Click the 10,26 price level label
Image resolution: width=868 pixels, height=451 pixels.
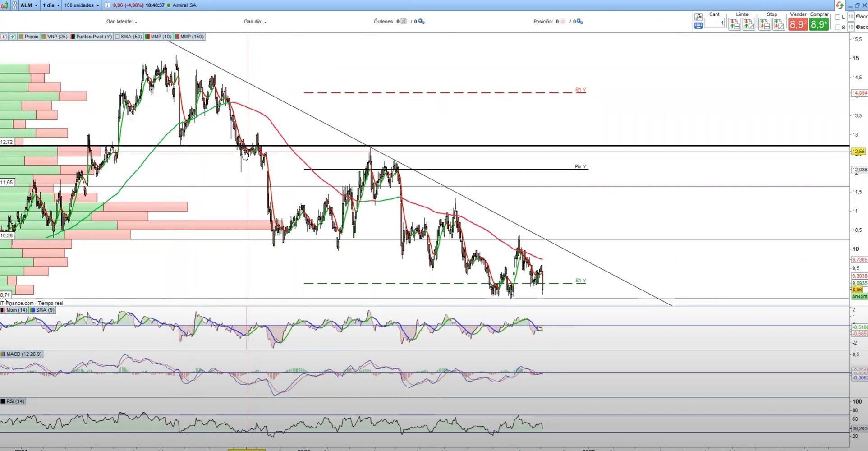(7, 235)
